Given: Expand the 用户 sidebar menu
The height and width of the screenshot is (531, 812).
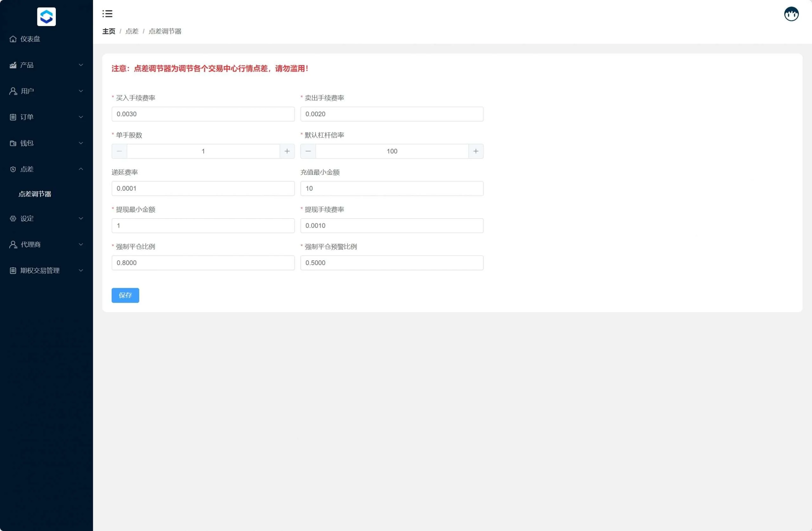Looking at the screenshot, I should point(46,91).
